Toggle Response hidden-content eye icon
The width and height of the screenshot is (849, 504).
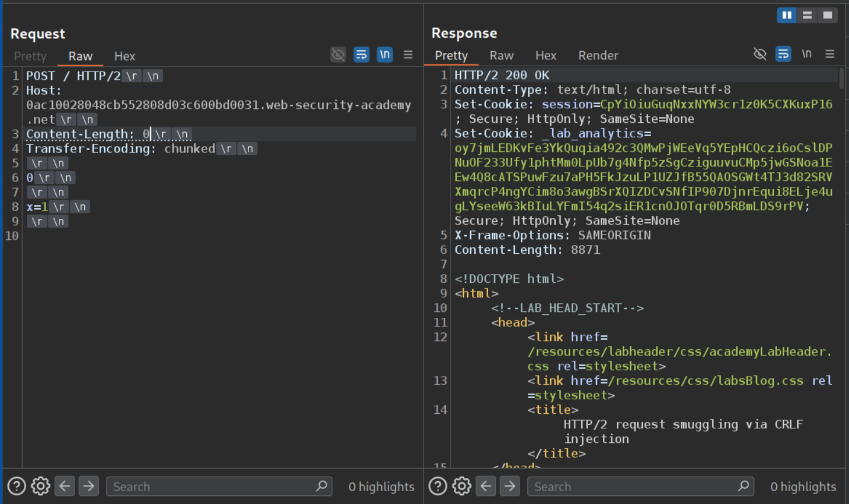pos(760,54)
